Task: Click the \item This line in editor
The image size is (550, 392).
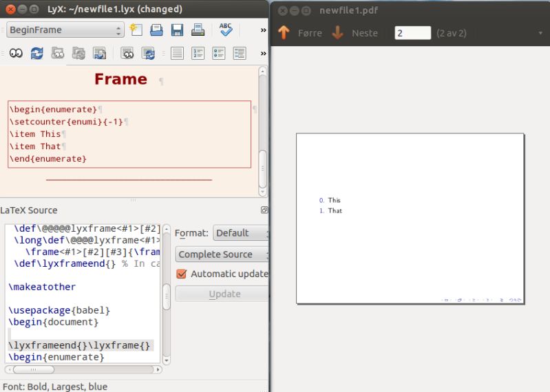Action: pos(35,134)
